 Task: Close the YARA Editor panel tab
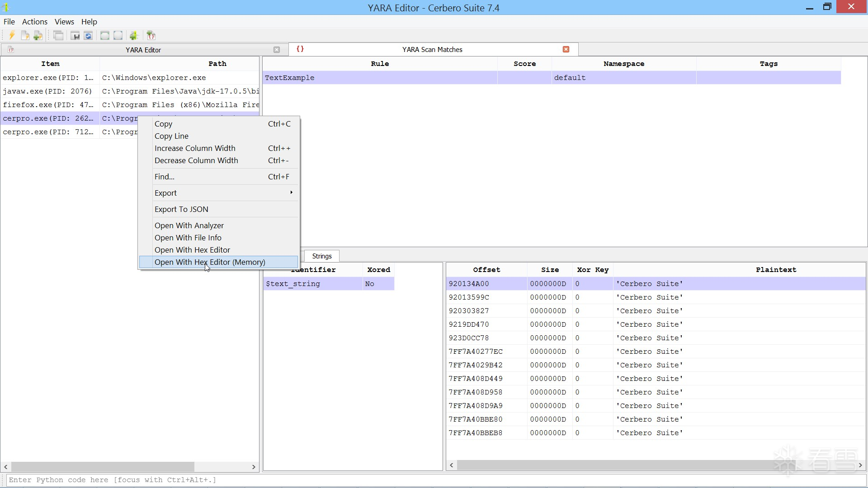[x=277, y=50]
